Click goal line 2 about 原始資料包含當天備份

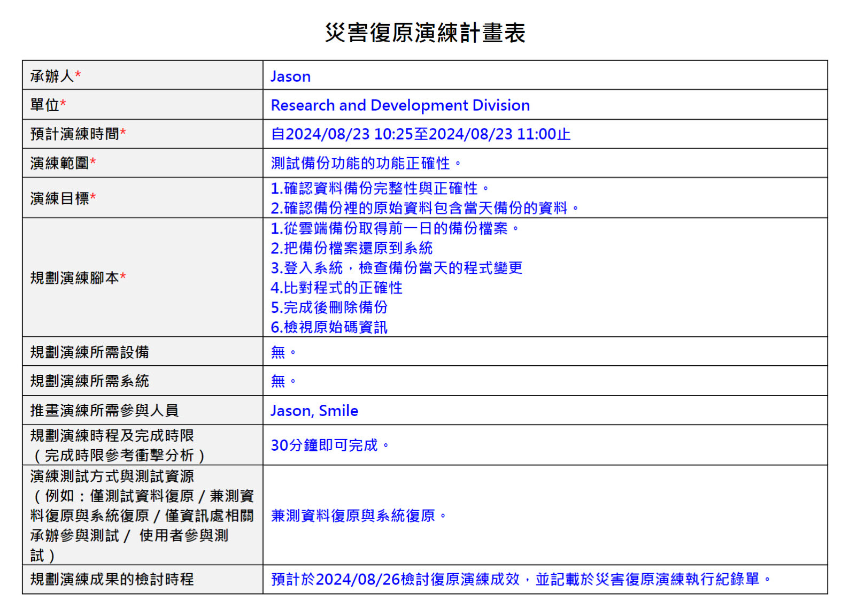tap(424, 208)
